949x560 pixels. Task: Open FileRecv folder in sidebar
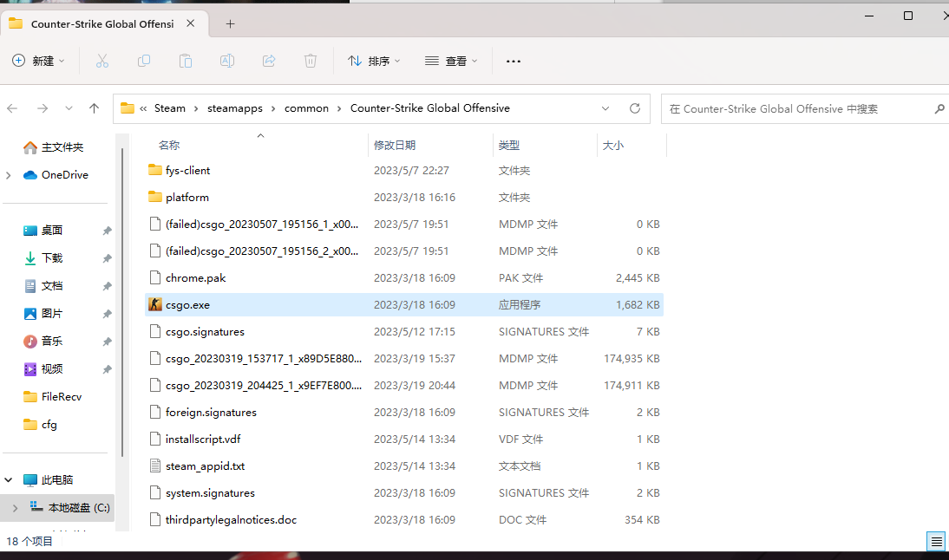point(52,397)
